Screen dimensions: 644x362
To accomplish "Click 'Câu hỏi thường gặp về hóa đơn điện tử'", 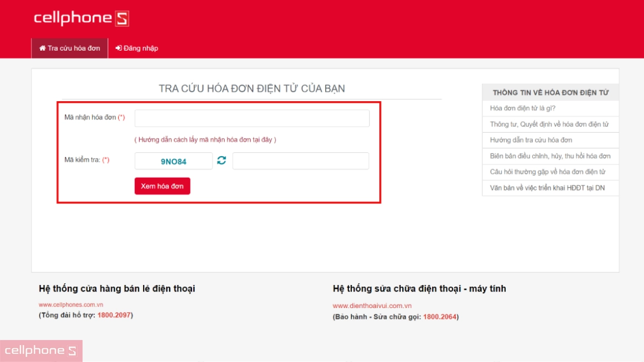I will coord(549,172).
